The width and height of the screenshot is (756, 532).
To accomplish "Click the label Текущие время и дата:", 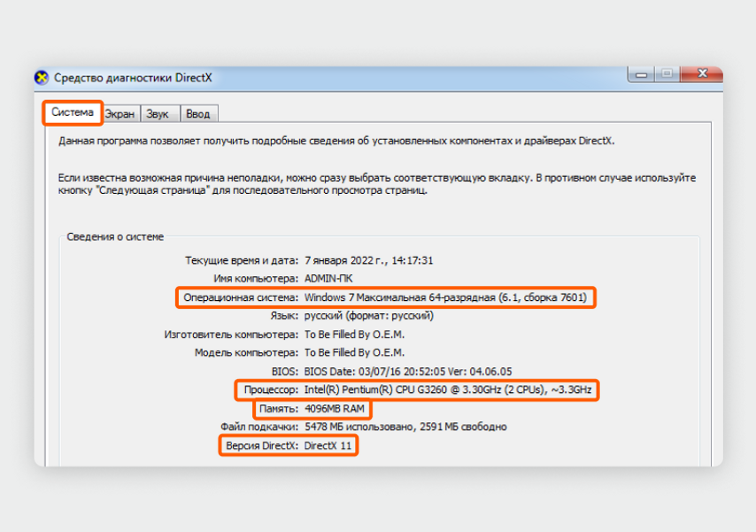I will click(x=242, y=260).
